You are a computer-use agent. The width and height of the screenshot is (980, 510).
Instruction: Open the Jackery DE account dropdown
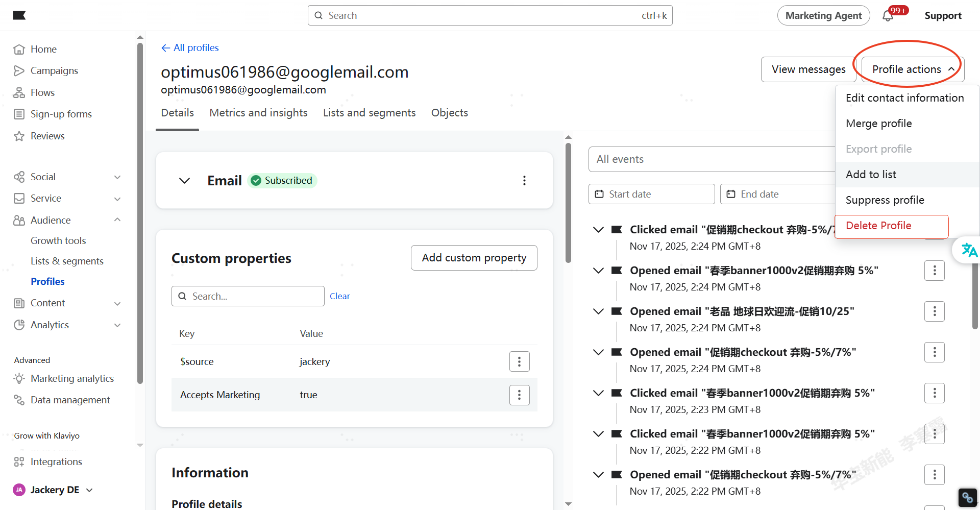(x=90, y=490)
